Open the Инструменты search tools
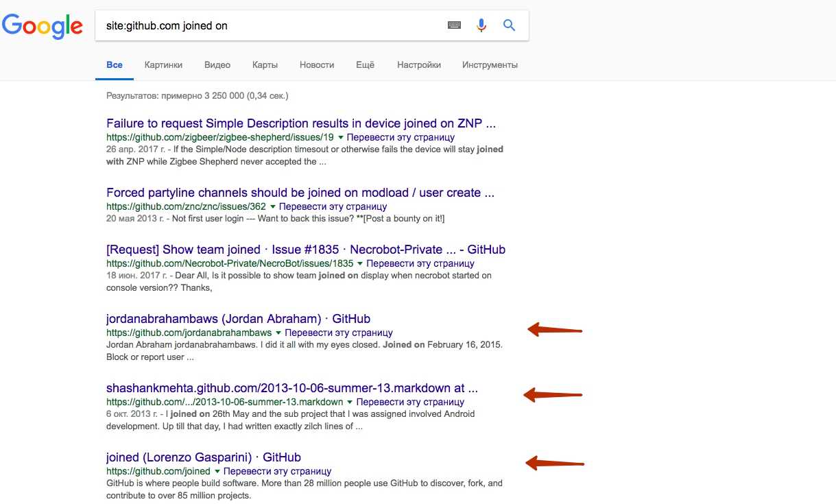The image size is (836, 504). (490, 65)
